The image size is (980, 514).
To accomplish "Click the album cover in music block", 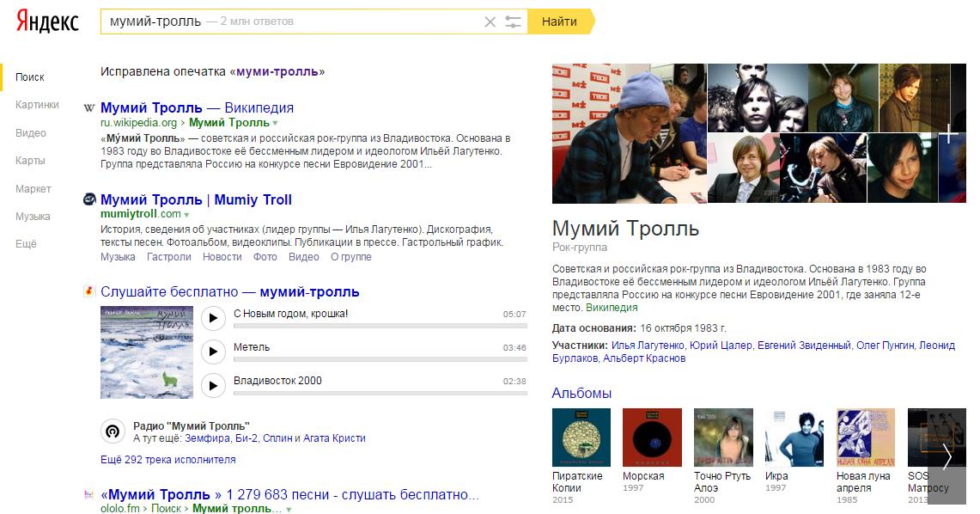I will click(147, 352).
